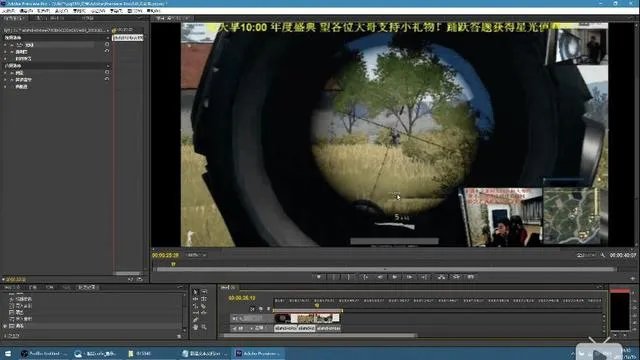
Task: Expand the Panner effect properties
Action: tap(5, 87)
